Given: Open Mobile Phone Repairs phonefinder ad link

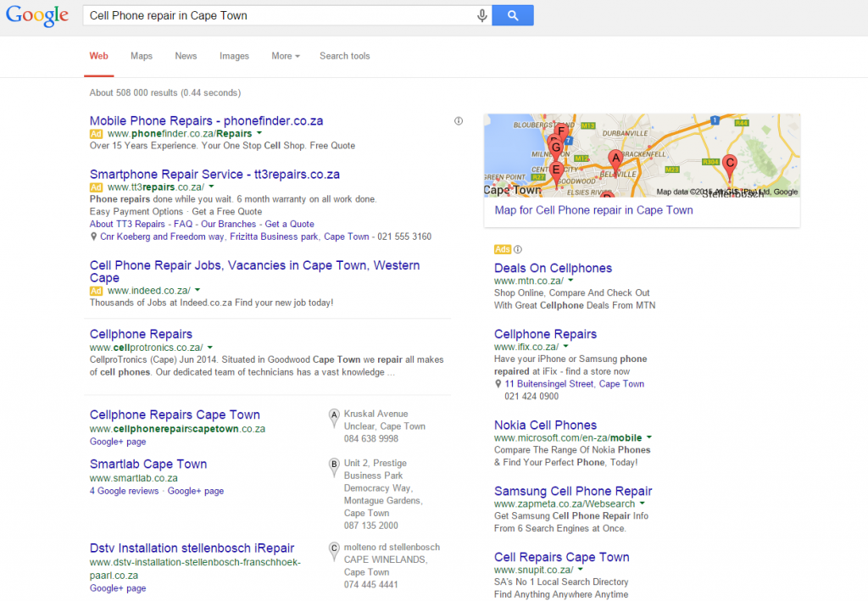Looking at the screenshot, I should tap(207, 120).
